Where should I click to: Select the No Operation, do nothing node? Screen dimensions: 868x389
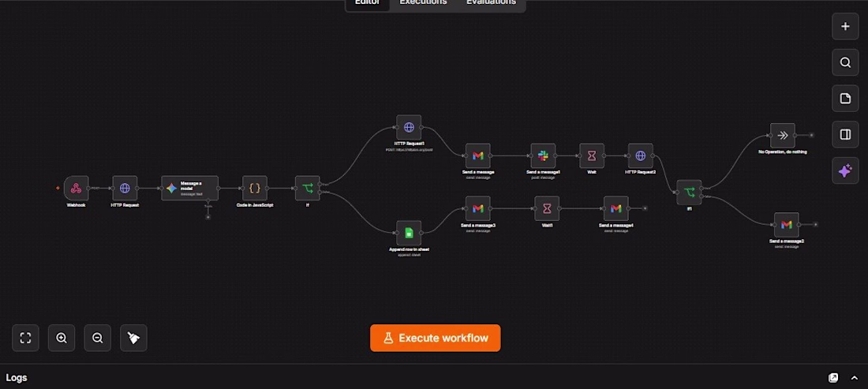pyautogui.click(x=783, y=136)
